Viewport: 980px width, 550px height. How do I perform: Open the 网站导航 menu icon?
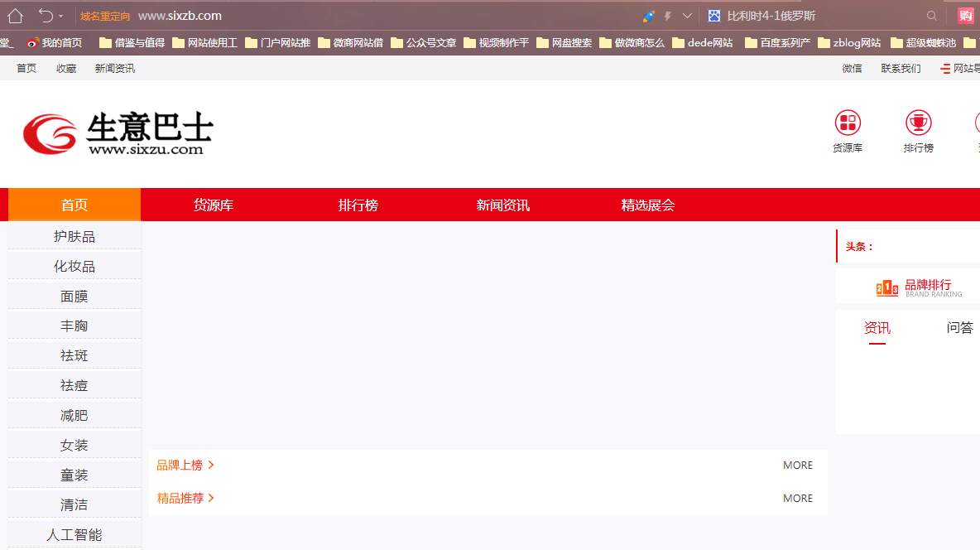click(945, 68)
